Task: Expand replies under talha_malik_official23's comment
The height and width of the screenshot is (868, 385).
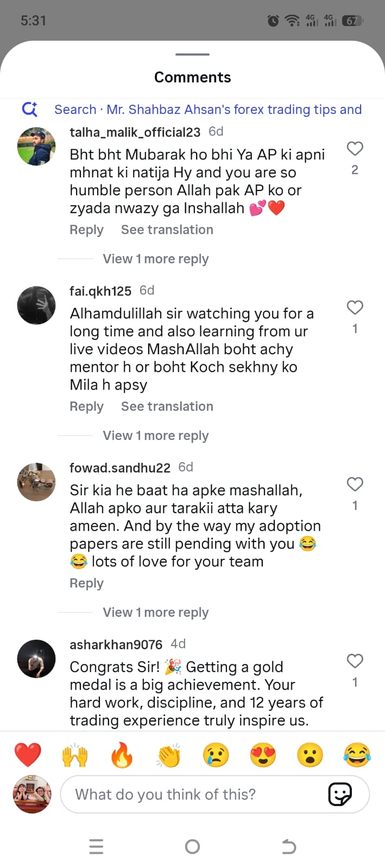Action: tap(155, 259)
